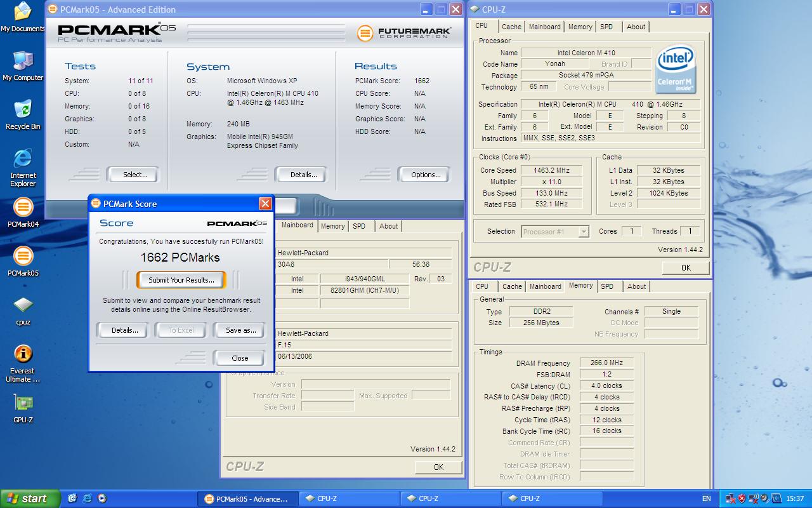This screenshot has height=508, width=812.
Task: Click the Package value Socket 479 mPGA
Action: pos(586,76)
